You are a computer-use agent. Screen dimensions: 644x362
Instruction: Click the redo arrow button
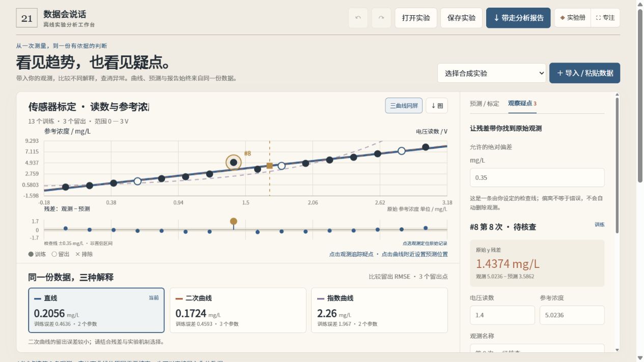point(381,18)
